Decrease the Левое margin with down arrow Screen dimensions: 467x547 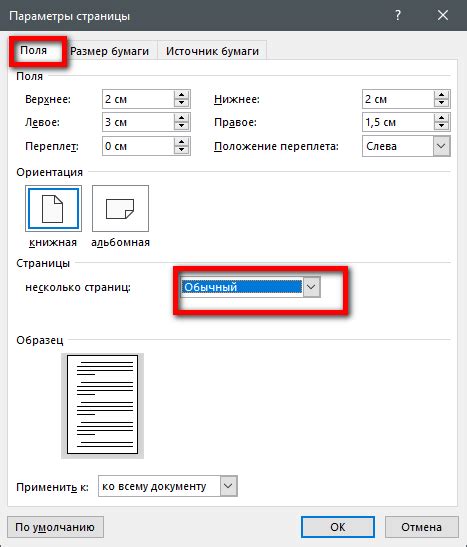(181, 126)
